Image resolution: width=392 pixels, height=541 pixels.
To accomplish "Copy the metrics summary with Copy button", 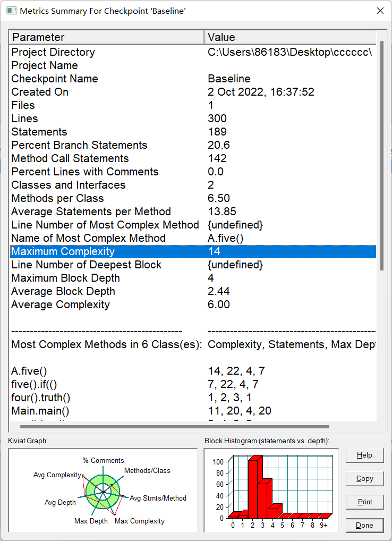I will (365, 478).
